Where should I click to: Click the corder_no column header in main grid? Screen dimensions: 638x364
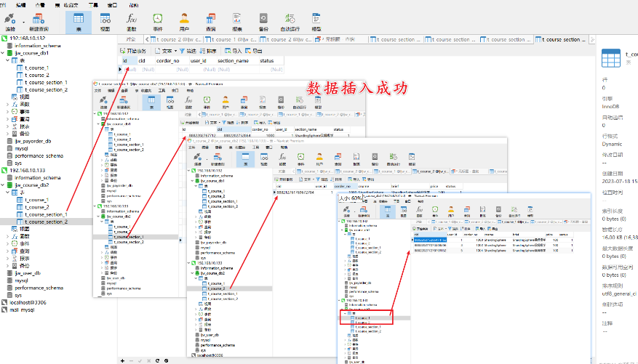(x=172, y=61)
